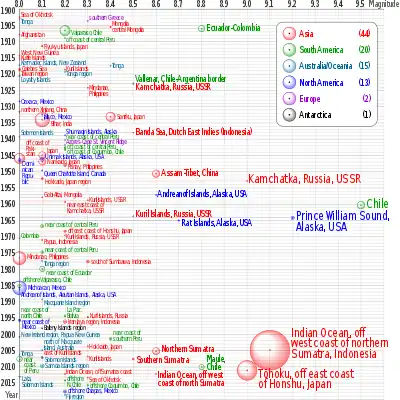Click Tōhoku, off east coast of Honshu label
This screenshot has width=400, height=400.
click(x=306, y=379)
